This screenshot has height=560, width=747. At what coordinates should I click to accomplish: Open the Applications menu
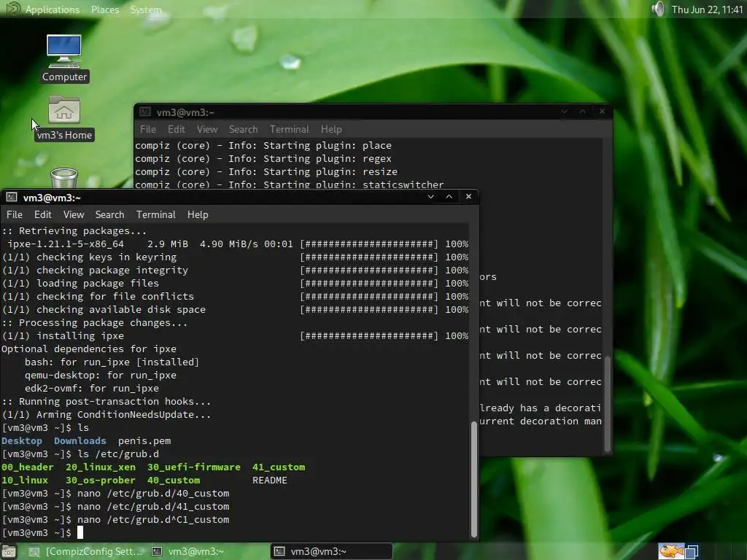tap(53, 9)
